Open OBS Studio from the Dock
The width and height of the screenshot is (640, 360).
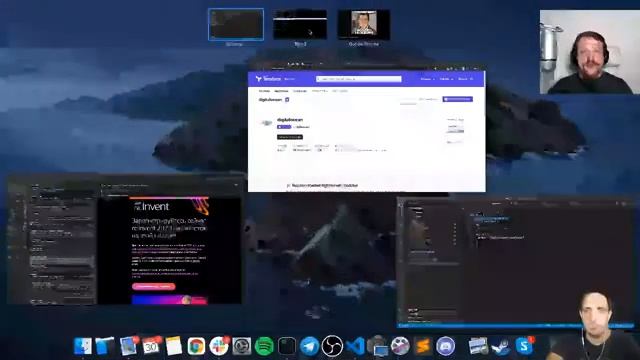pyautogui.click(x=332, y=346)
